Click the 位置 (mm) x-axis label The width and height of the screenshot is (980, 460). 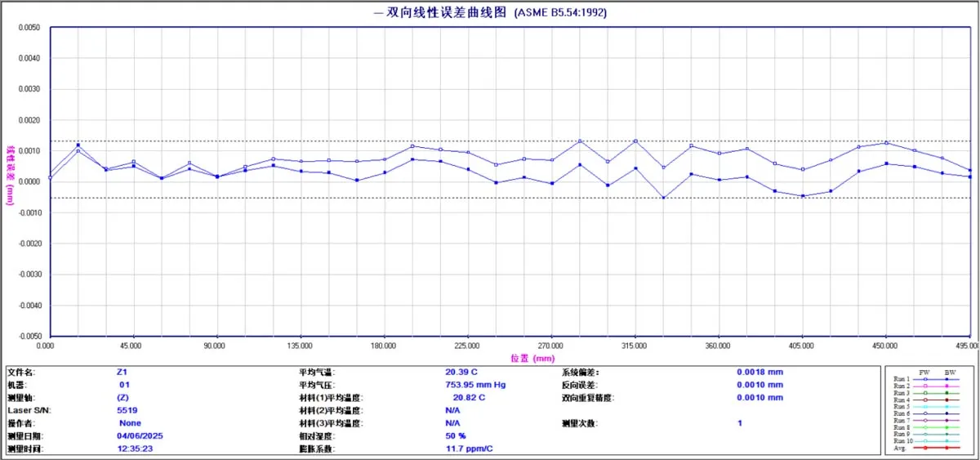[532, 358]
